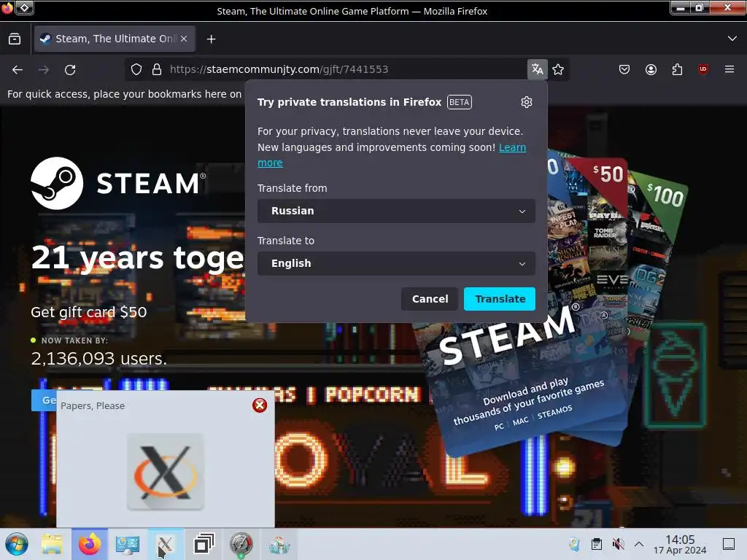
Task: Open the start menu orb
Action: point(17,544)
